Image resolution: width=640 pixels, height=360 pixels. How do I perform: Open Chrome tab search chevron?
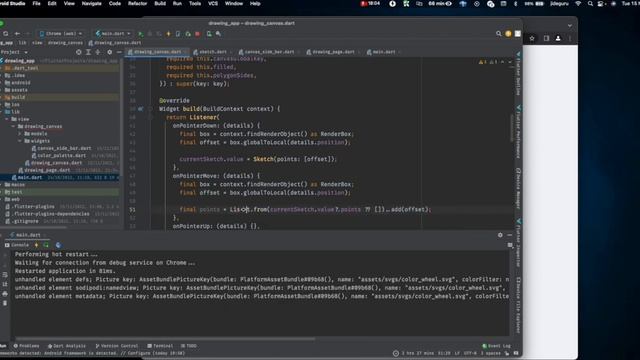[x=570, y=26]
